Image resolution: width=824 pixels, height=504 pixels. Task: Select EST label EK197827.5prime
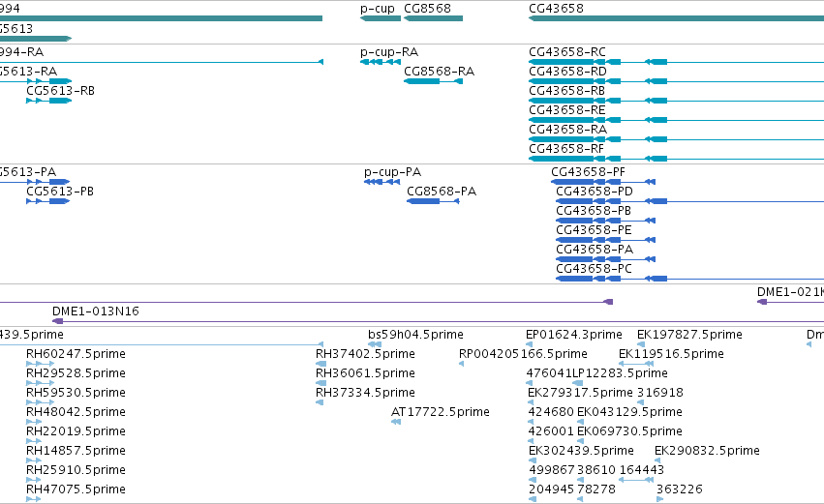(689, 335)
